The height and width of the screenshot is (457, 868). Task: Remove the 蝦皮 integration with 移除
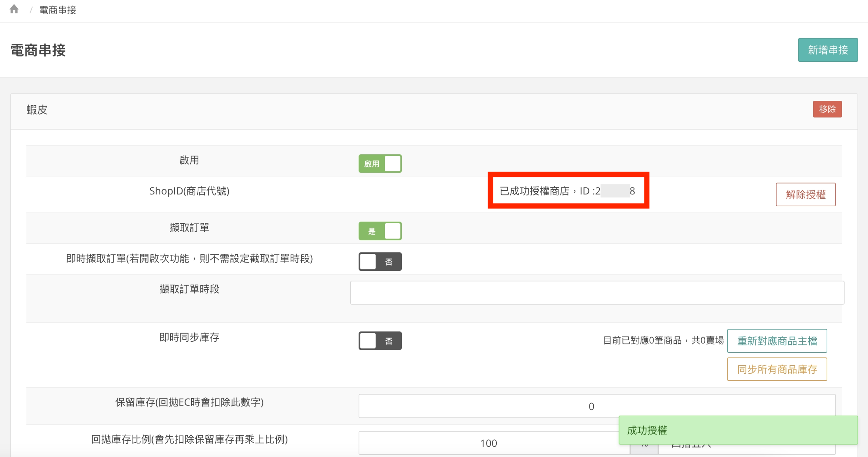827,109
